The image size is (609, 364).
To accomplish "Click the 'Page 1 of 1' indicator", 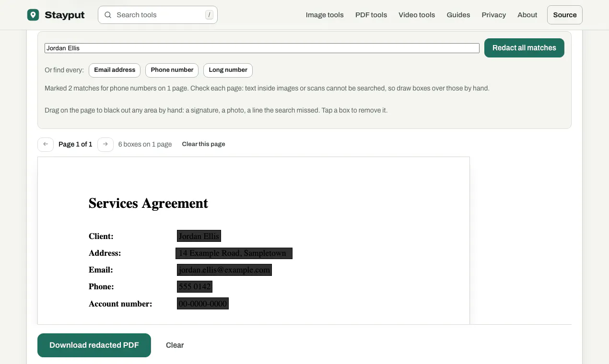I will tap(75, 144).
